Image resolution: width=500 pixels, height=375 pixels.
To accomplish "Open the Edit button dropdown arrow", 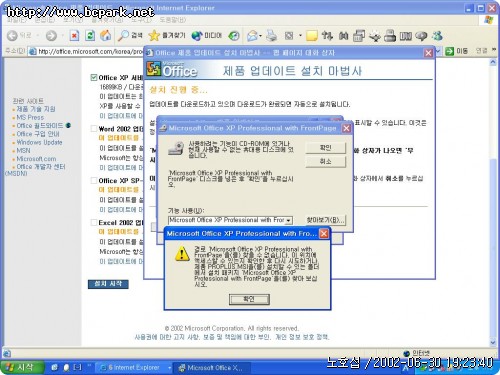I will pyautogui.click(x=300, y=36).
